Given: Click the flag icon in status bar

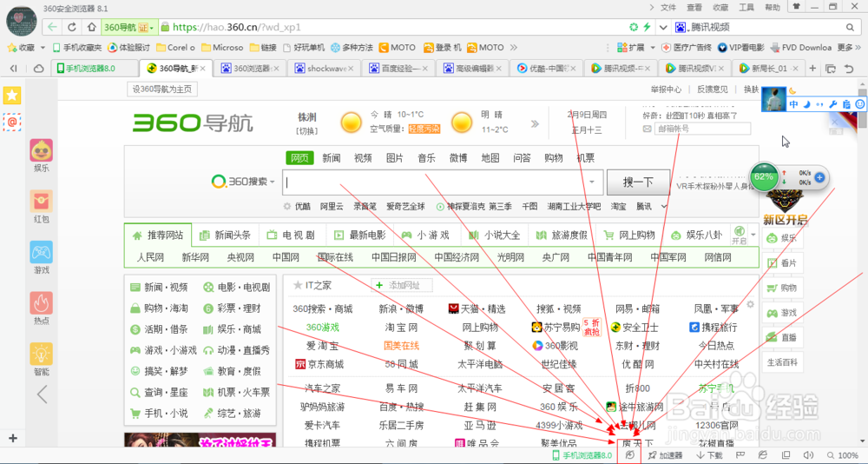Looking at the screenshot, I should pyautogui.click(x=739, y=455).
